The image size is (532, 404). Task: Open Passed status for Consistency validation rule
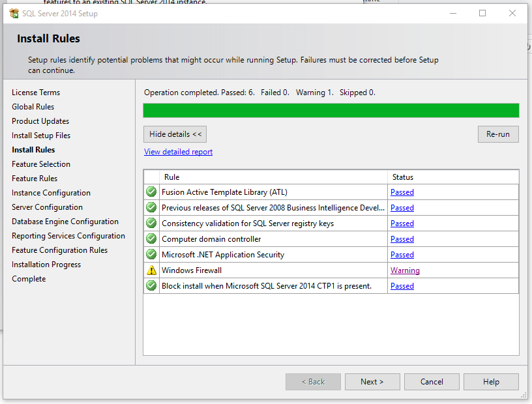(x=402, y=224)
